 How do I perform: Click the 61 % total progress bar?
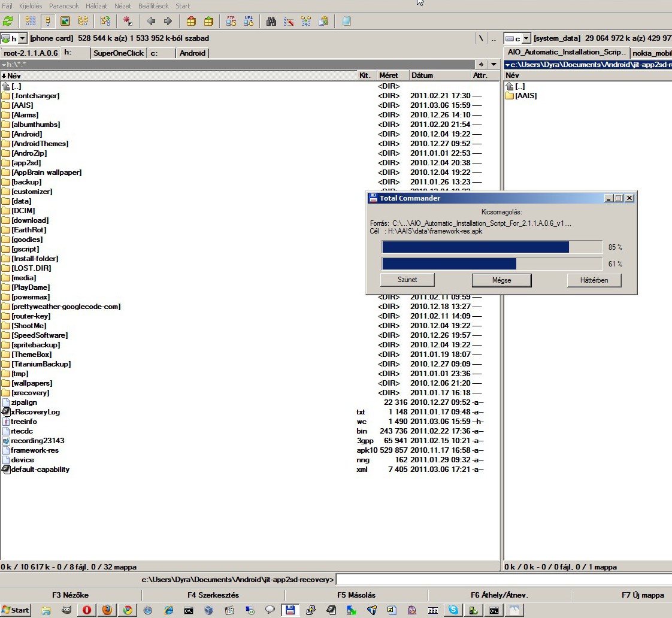492,263
